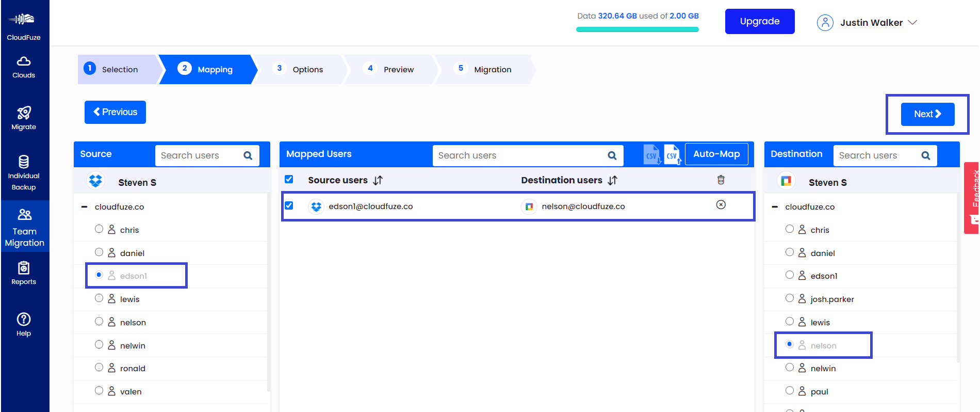Viewport: 980px width, 412px height.
Task: Open the Migrate rocket section
Action: (24, 118)
